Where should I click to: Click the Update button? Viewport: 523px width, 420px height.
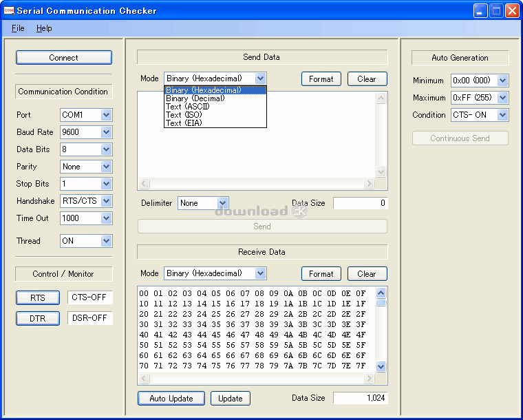pos(231,399)
